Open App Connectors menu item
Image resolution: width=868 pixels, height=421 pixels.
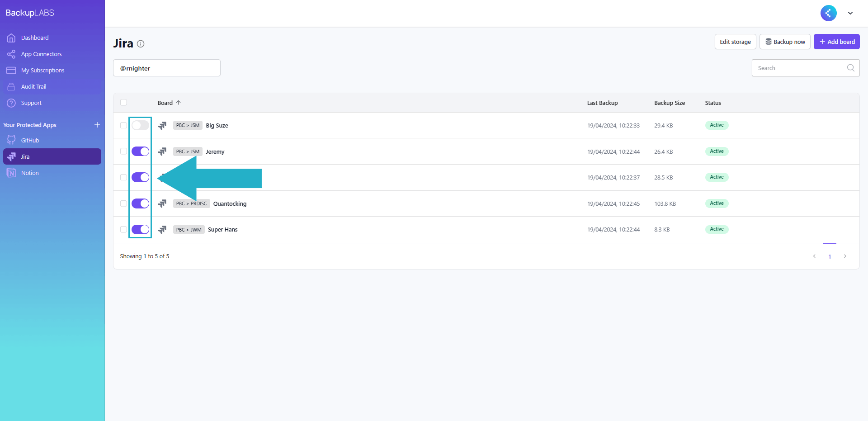[52, 54]
